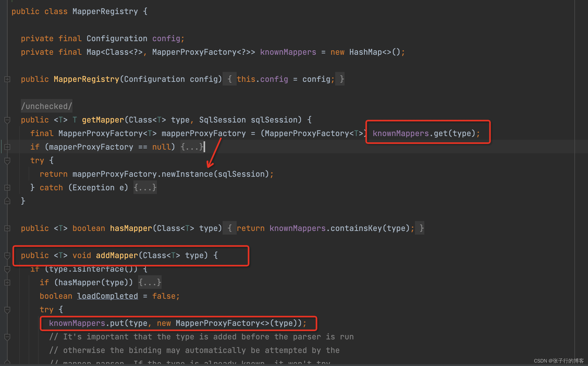
Task: Click the MapperRegistry class name declaration
Action: point(105,11)
